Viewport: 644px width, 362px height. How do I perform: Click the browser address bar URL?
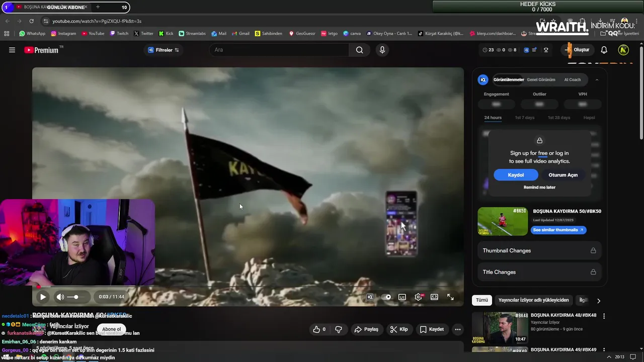(97, 21)
